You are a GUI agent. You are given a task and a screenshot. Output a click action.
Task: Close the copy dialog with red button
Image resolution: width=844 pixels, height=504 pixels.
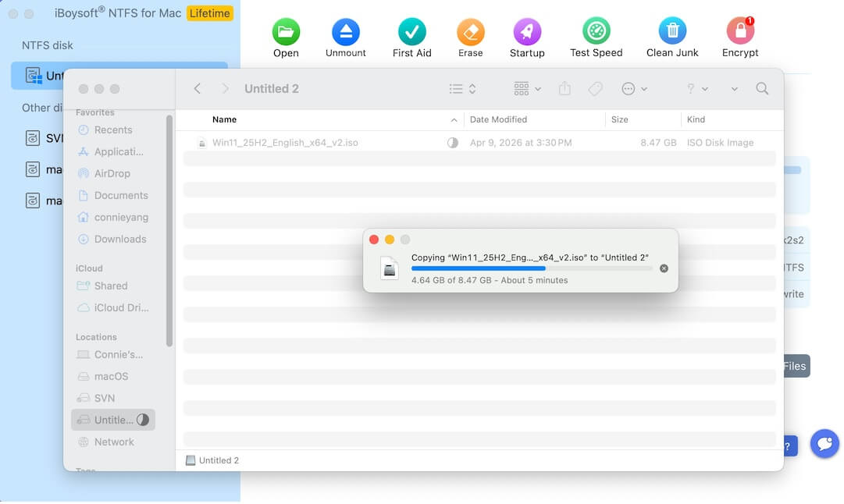(x=374, y=240)
